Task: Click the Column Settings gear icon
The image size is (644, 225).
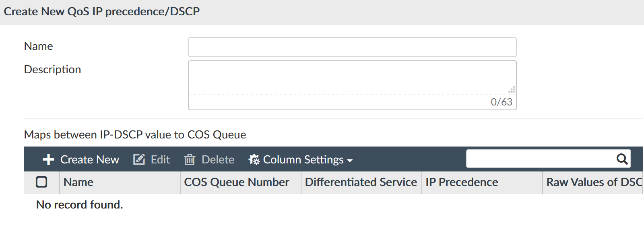Action: click(254, 160)
